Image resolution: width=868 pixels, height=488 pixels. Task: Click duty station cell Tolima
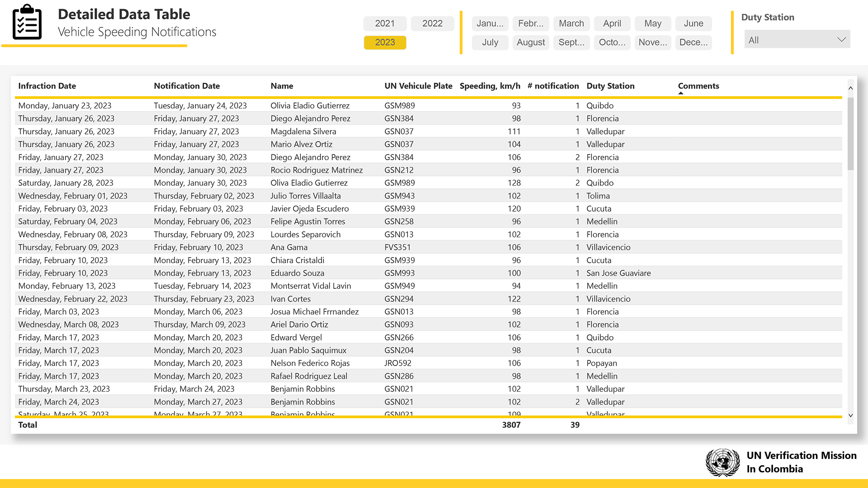pyautogui.click(x=598, y=196)
